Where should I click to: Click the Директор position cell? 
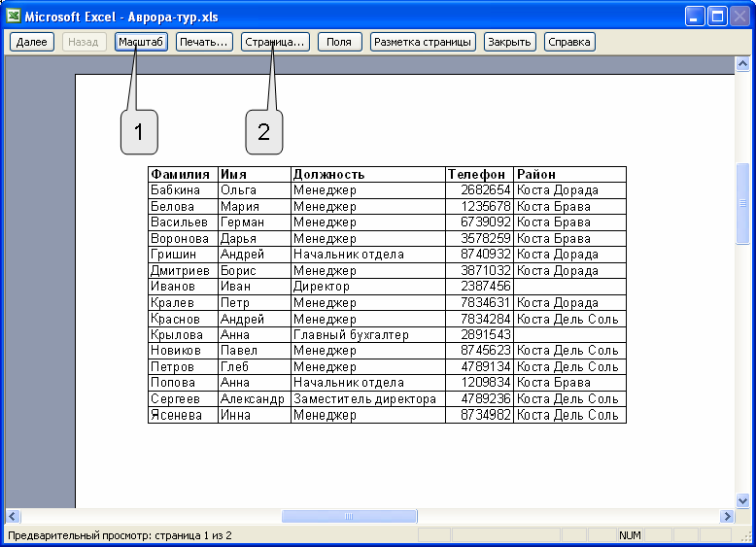[x=368, y=287]
